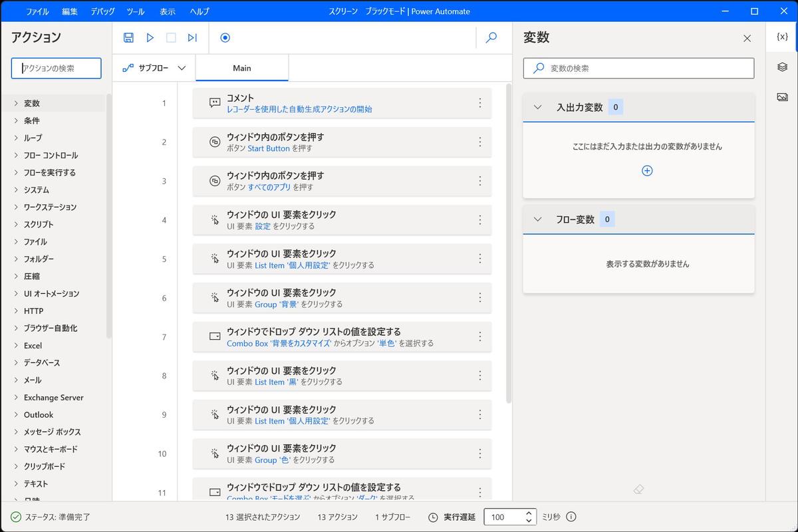
Task: Open the 編集 menu
Action: (70, 11)
